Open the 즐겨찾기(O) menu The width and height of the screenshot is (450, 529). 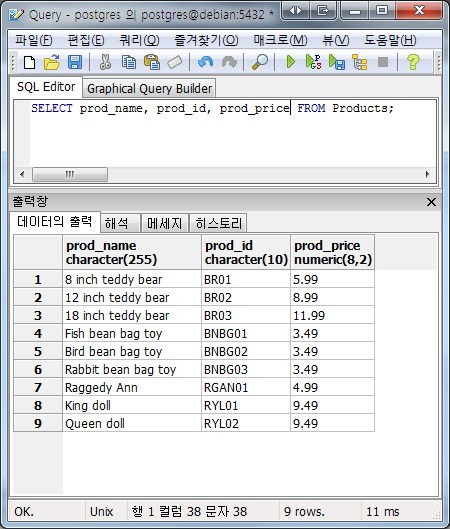(x=206, y=40)
